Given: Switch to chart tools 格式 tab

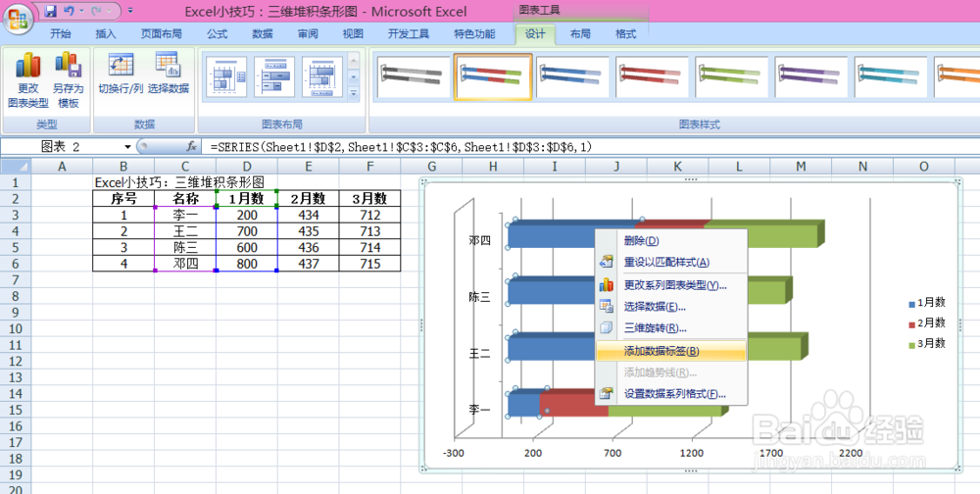Looking at the screenshot, I should click(x=625, y=33).
